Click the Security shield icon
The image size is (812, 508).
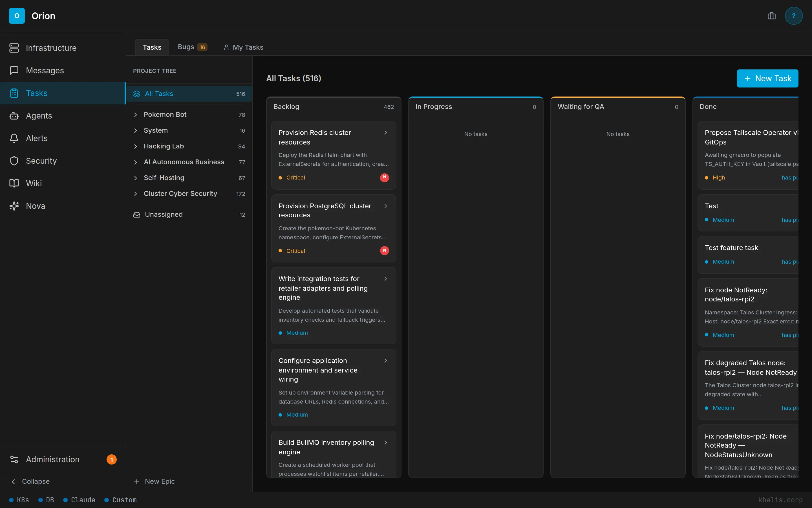click(14, 161)
